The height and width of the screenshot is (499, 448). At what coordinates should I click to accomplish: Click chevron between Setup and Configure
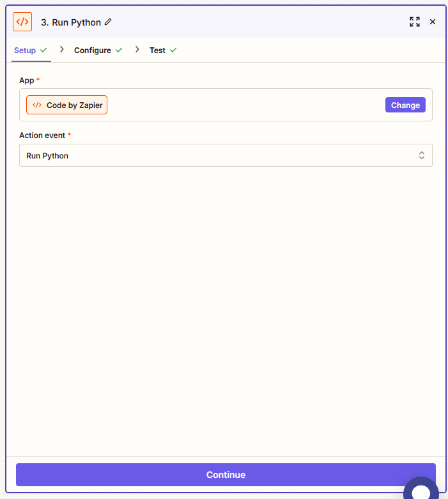coord(62,49)
